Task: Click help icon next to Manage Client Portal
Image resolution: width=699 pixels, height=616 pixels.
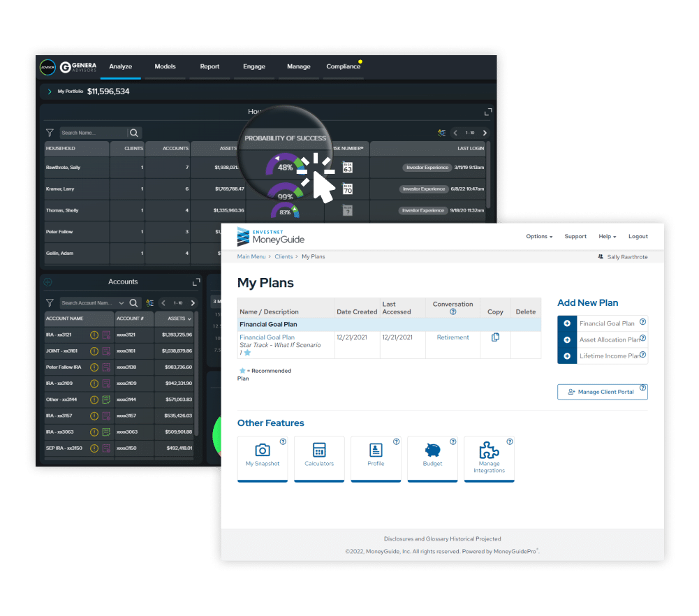Action: click(x=643, y=388)
